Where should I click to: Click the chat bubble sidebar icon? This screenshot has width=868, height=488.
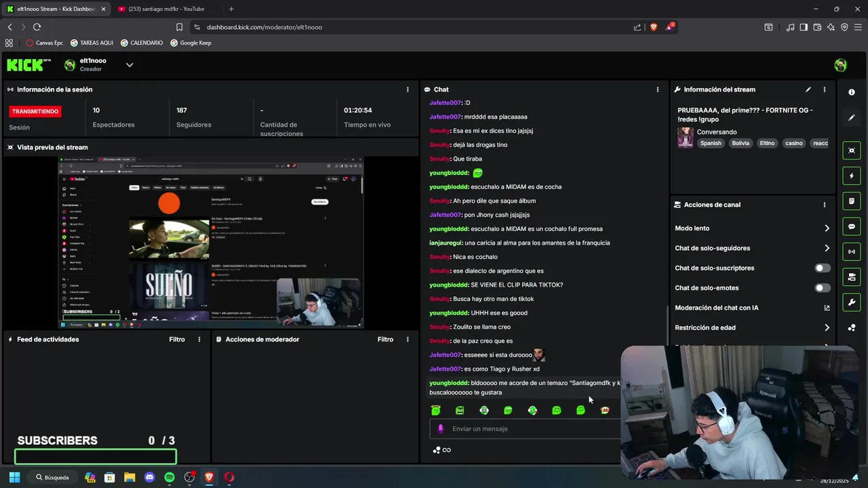point(852,226)
